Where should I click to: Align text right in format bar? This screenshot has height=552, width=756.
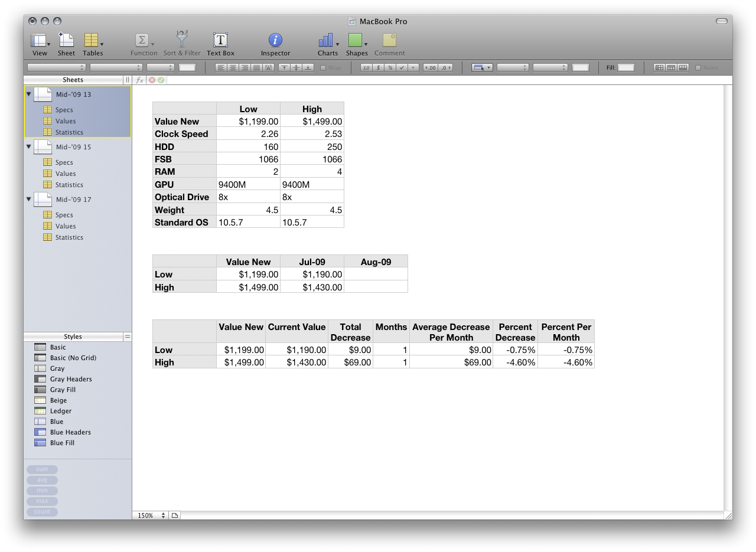(x=245, y=68)
